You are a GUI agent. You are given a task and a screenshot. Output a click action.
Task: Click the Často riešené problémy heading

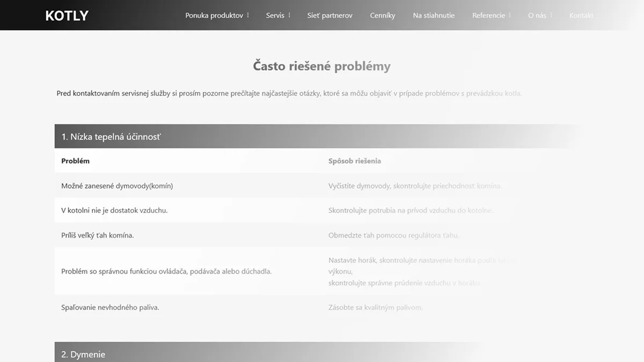click(321, 67)
